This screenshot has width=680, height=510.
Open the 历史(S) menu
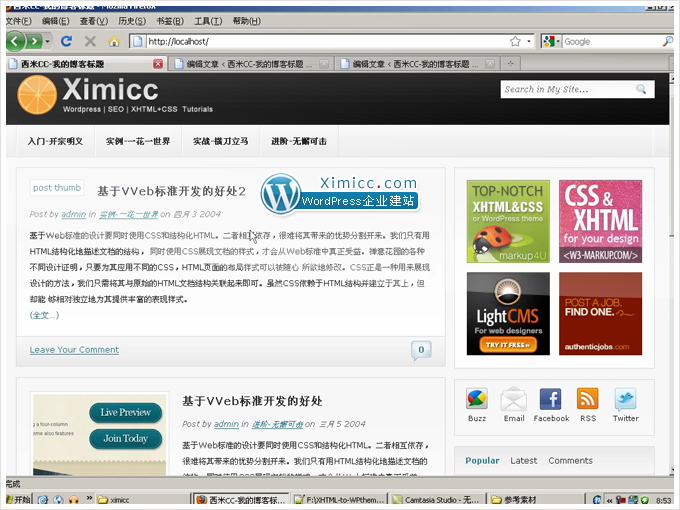132,21
